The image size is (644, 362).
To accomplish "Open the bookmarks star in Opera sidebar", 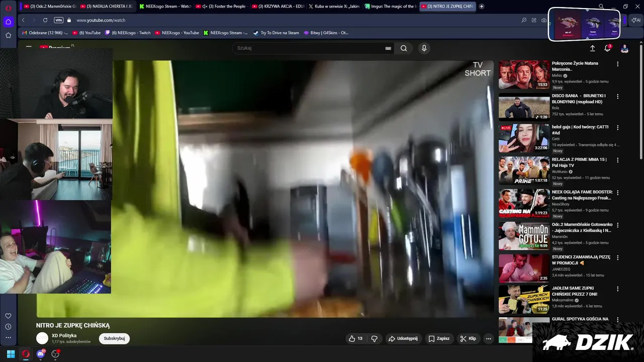I will (8, 35).
